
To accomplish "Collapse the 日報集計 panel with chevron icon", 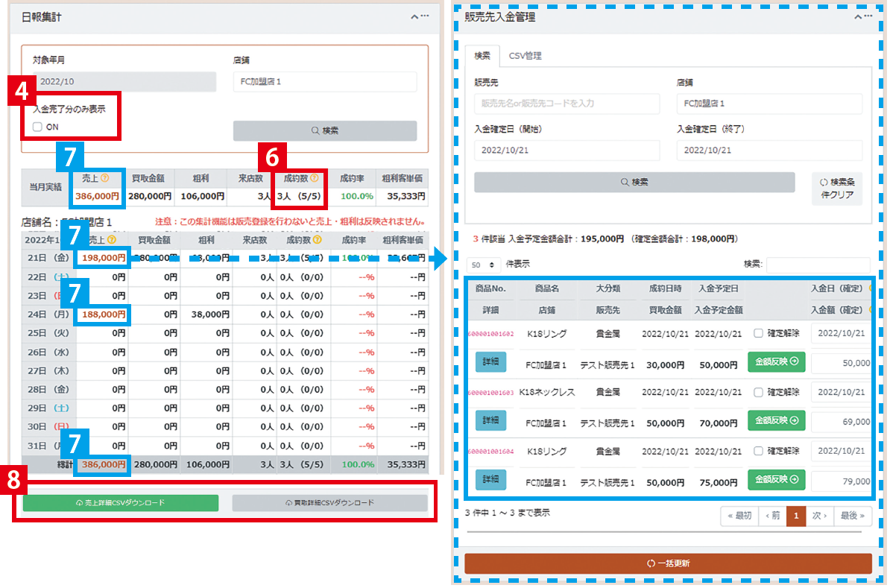I will click(414, 15).
